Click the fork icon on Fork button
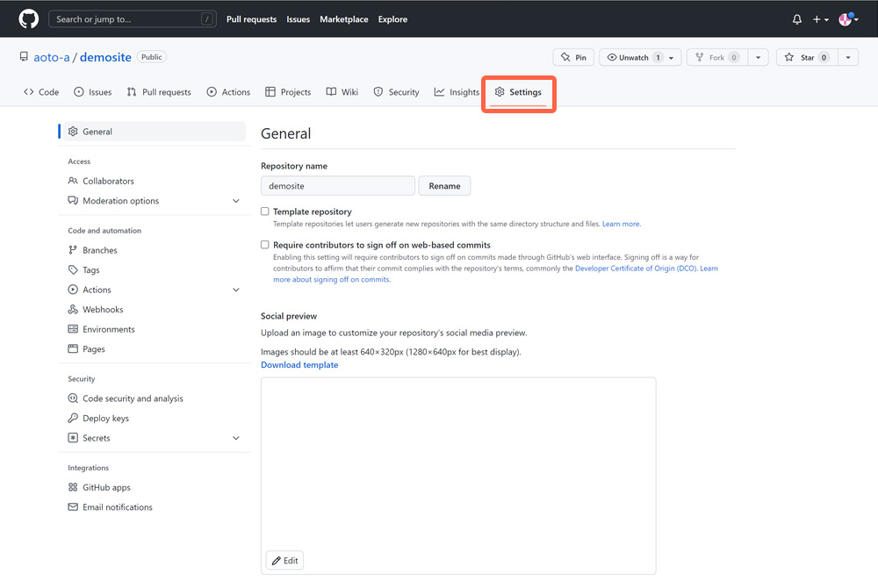The height and width of the screenshot is (588, 878). point(700,57)
